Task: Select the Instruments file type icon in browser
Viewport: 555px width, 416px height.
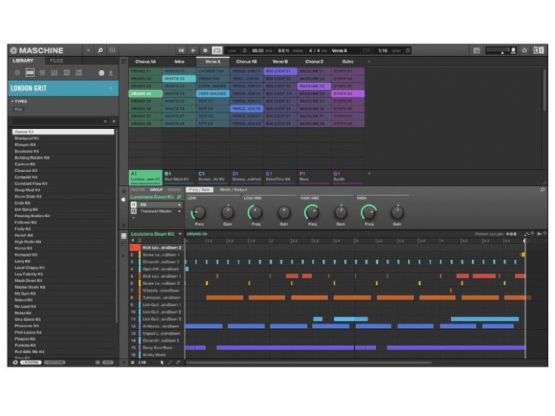Action: click(54, 73)
